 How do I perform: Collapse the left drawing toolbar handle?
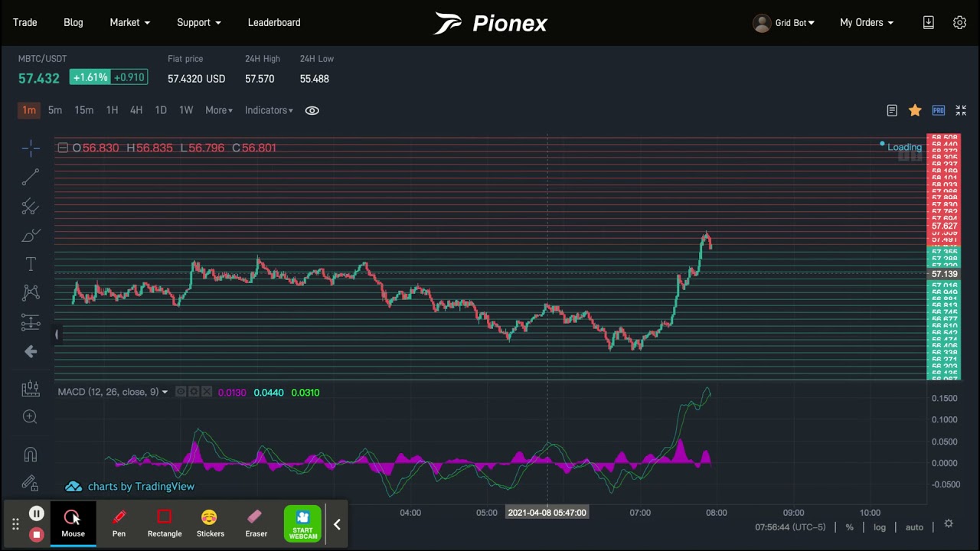point(57,334)
